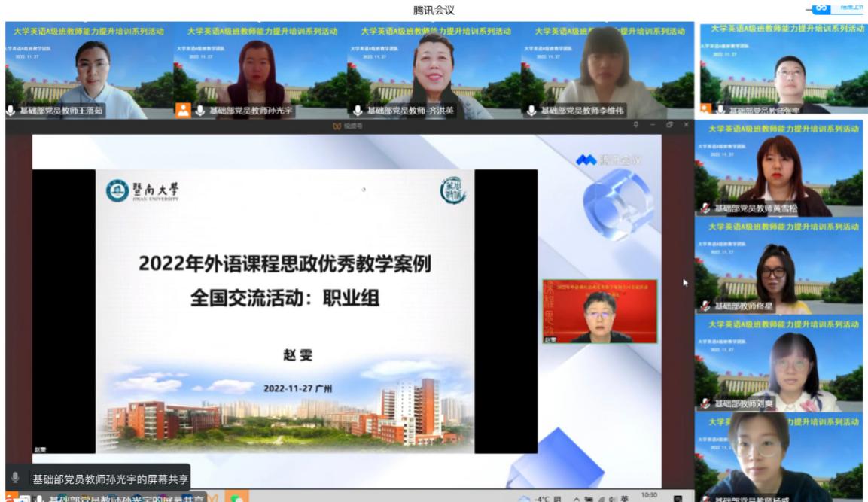Screen dimensions: 868x502
Task: Click the presenter name 赵雯 on slide
Action: pyautogui.click(x=298, y=354)
